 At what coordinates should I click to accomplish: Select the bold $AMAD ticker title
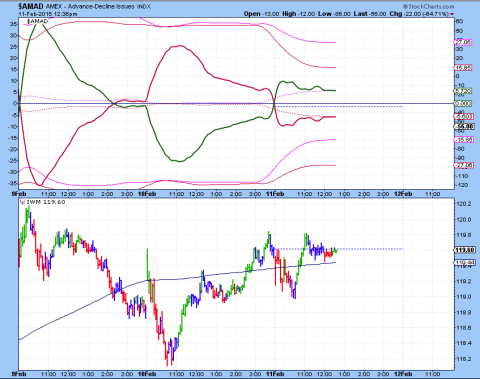(x=31, y=7)
